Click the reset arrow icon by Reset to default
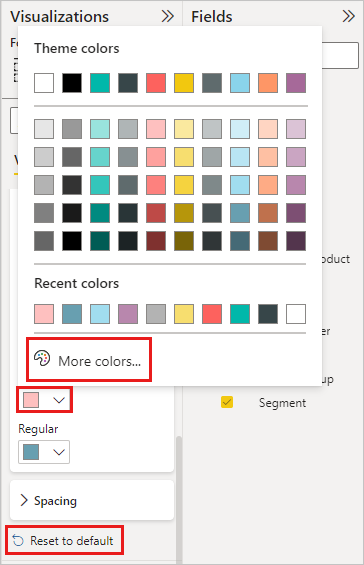The image size is (364, 565). pos(18,540)
